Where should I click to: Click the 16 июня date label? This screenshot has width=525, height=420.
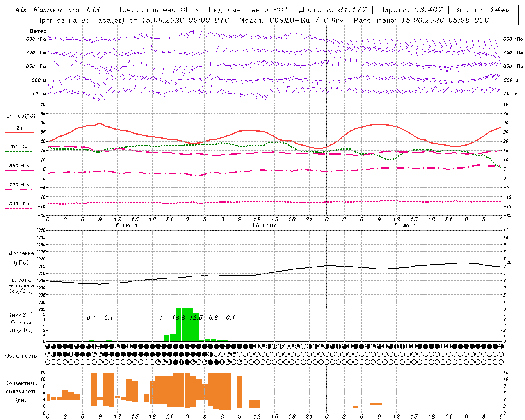pos(264,226)
